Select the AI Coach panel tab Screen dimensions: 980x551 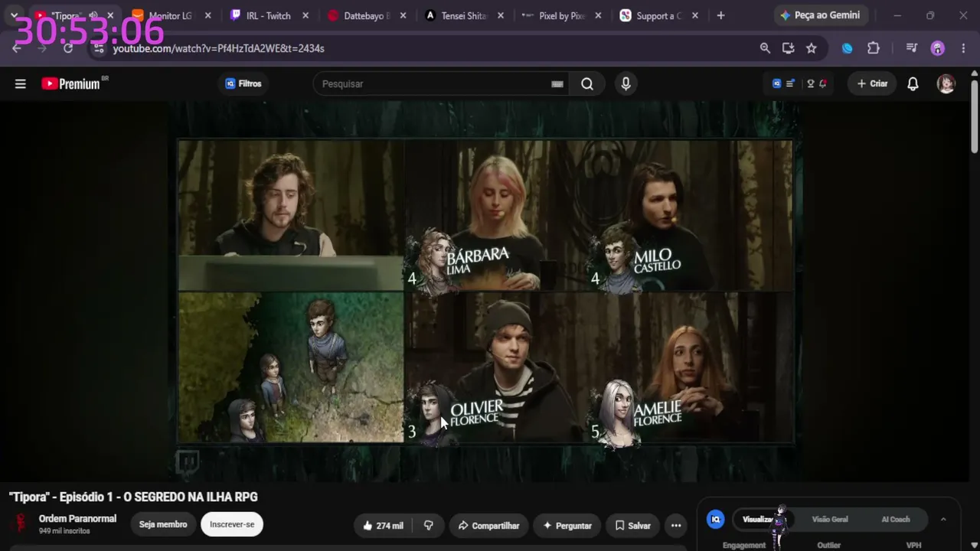coord(896,520)
